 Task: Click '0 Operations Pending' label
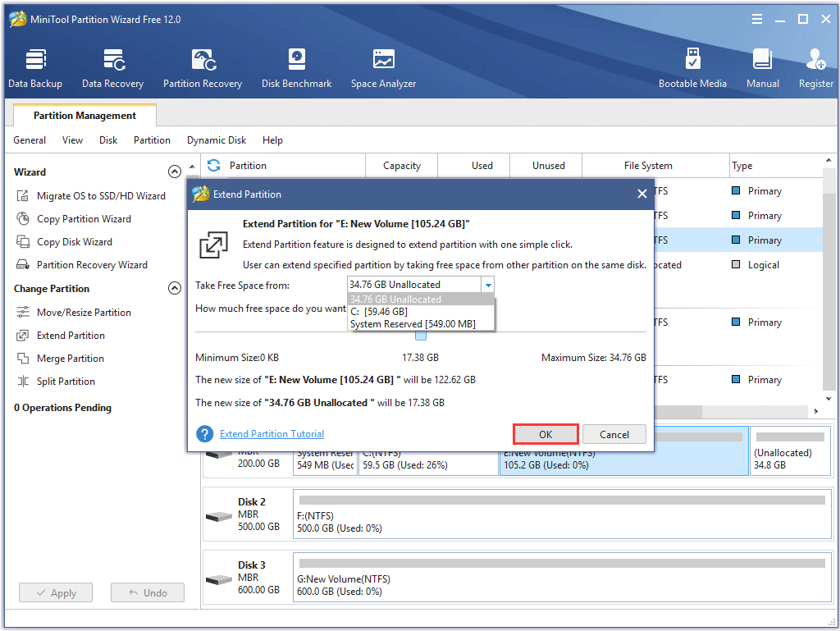click(62, 408)
